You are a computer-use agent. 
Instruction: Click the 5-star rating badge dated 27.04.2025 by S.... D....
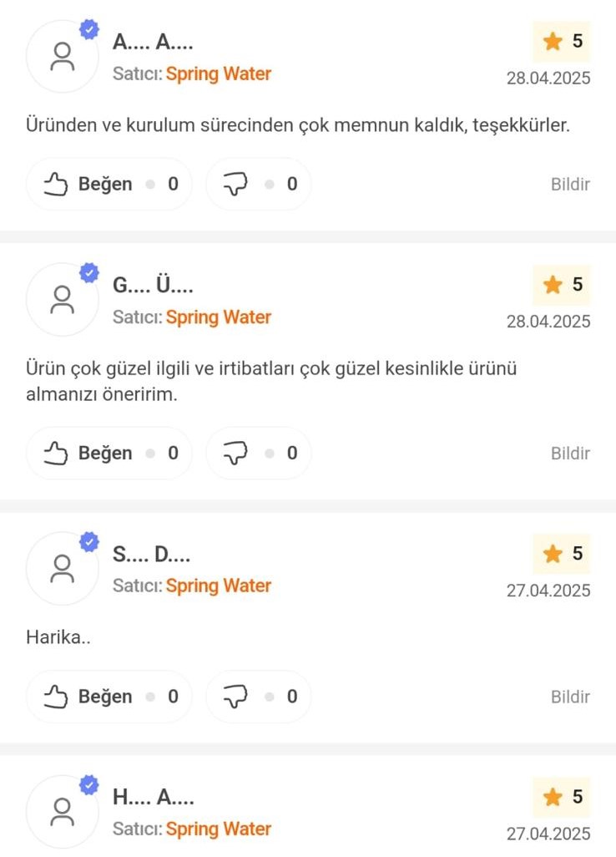(562, 553)
